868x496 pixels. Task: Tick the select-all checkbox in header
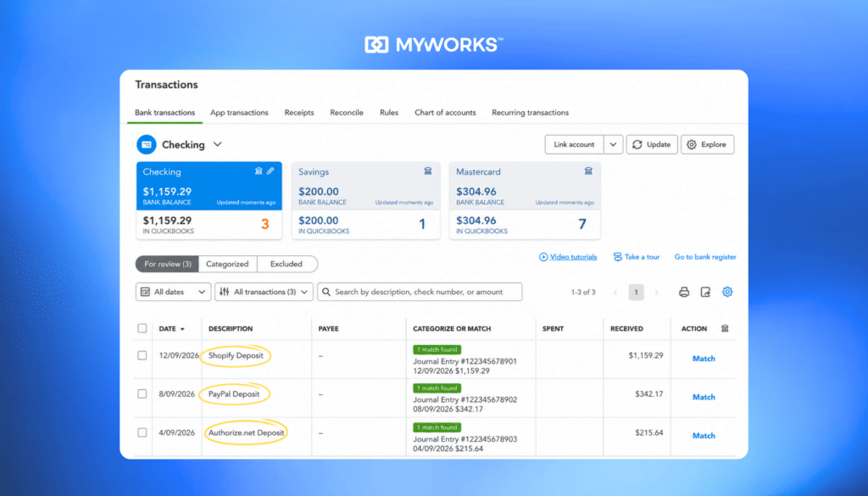[x=142, y=328]
